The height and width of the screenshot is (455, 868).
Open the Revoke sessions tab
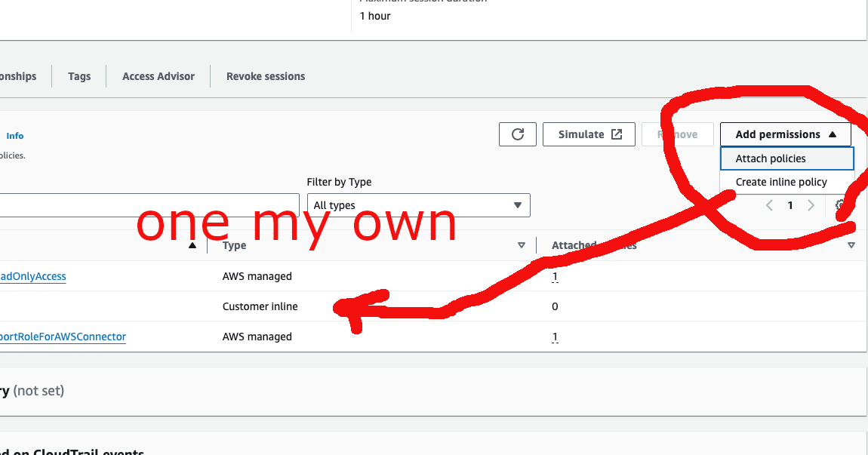[x=266, y=76]
